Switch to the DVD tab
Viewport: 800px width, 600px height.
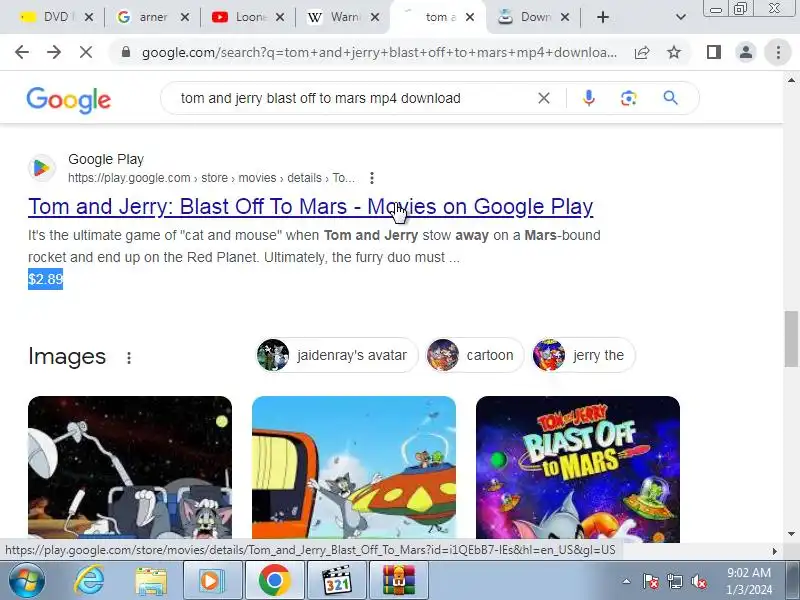click(49, 17)
